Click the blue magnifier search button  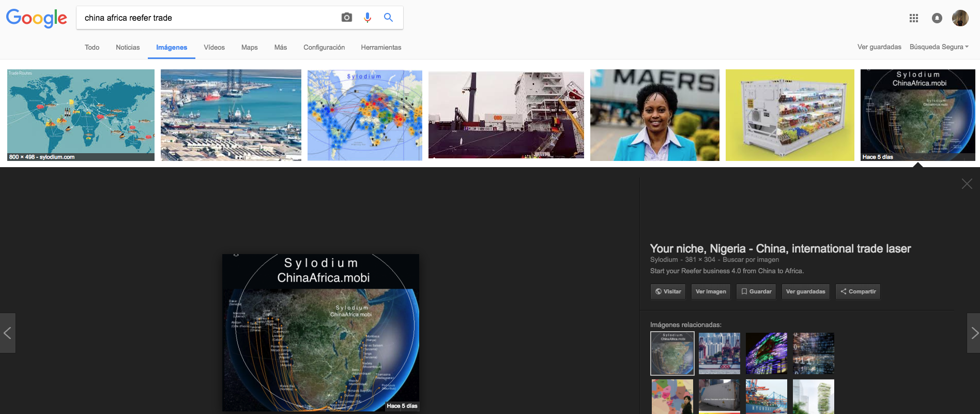coord(388,18)
